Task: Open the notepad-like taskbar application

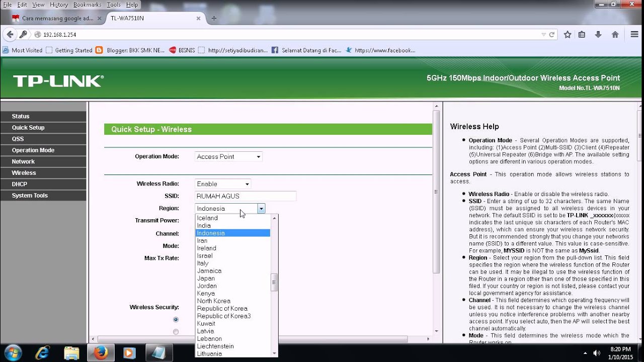Action: pyautogui.click(x=158, y=353)
